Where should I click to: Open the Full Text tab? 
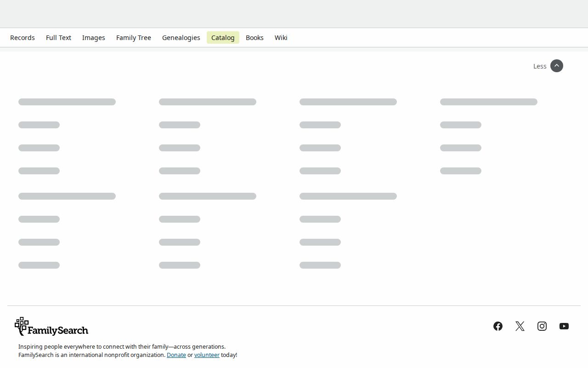(58, 38)
